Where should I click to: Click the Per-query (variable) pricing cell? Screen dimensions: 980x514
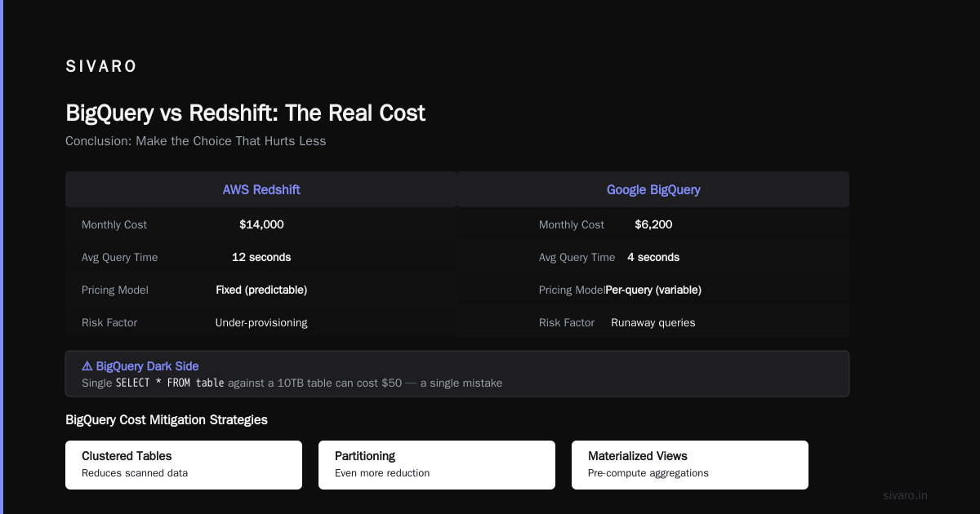click(653, 290)
